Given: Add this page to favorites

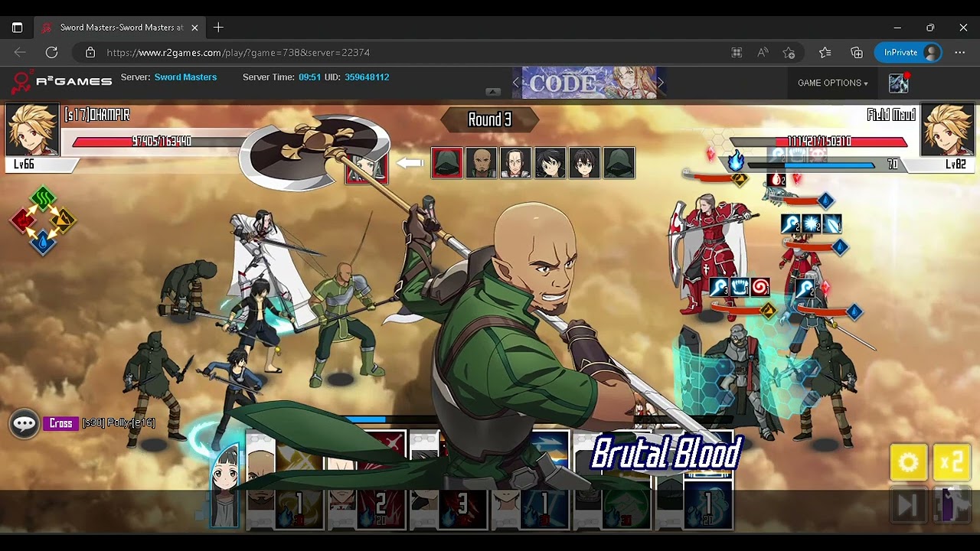Looking at the screenshot, I should pyautogui.click(x=789, y=53).
